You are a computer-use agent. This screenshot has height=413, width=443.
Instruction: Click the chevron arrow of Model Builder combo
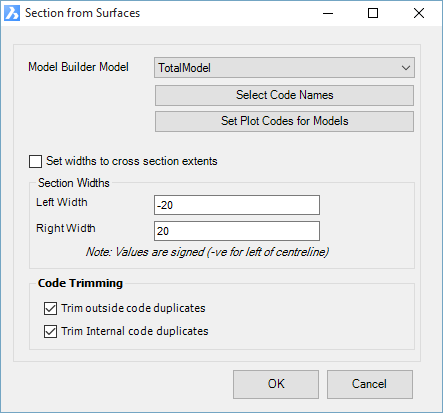pos(406,68)
